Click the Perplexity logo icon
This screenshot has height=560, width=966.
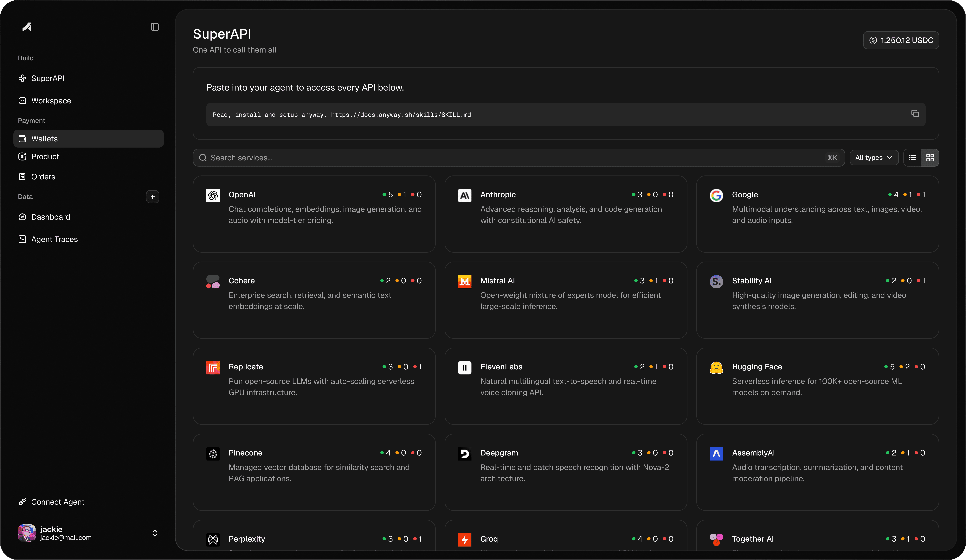tap(213, 540)
